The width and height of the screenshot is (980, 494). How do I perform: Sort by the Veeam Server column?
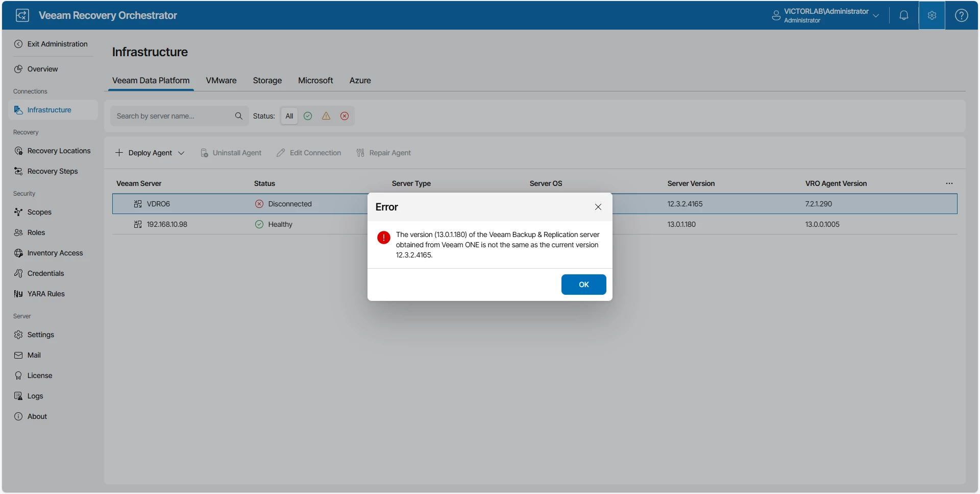tap(139, 183)
